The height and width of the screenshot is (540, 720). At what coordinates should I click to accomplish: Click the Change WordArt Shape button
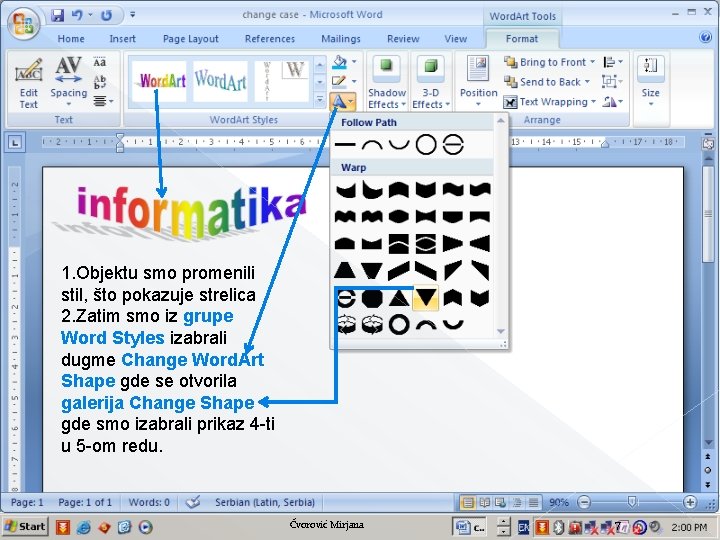(x=342, y=101)
